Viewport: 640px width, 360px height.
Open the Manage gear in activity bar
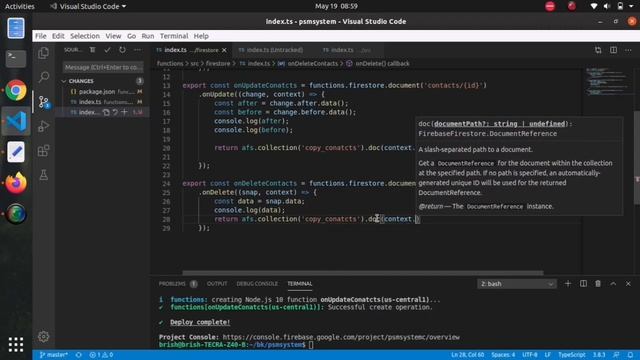click(x=43, y=336)
